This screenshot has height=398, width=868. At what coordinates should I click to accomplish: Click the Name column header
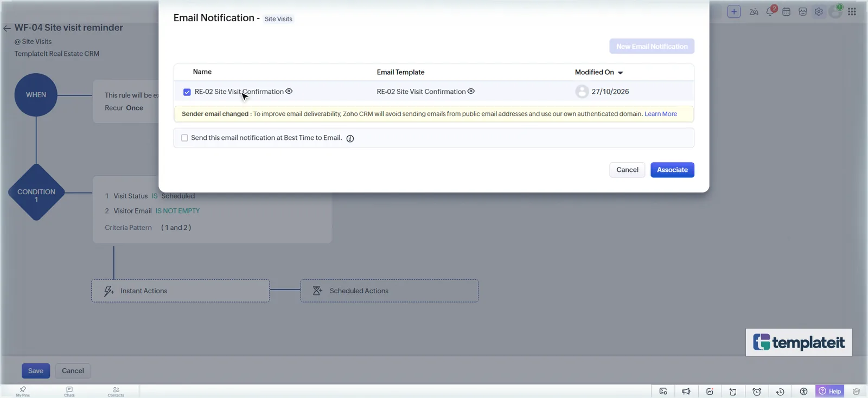(x=202, y=72)
